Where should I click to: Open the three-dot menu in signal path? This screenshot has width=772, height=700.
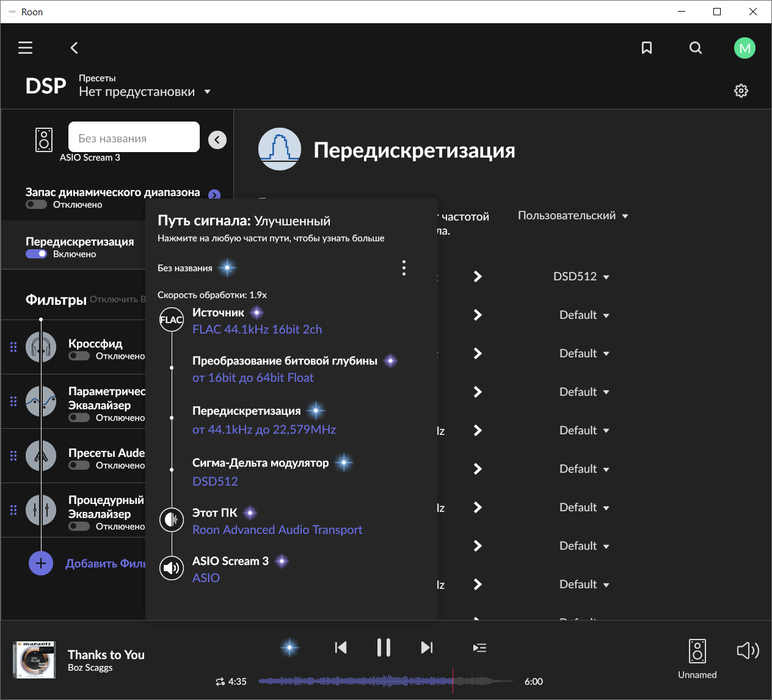tap(404, 268)
